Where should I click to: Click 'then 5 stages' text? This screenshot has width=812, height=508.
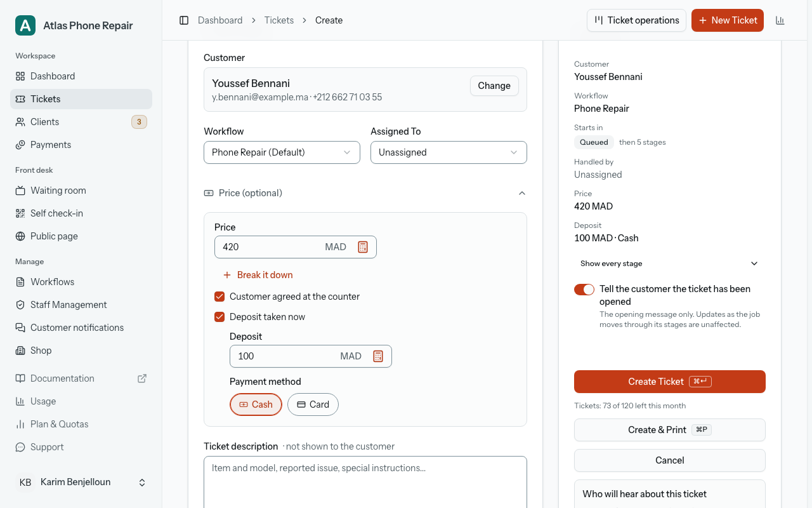(643, 142)
